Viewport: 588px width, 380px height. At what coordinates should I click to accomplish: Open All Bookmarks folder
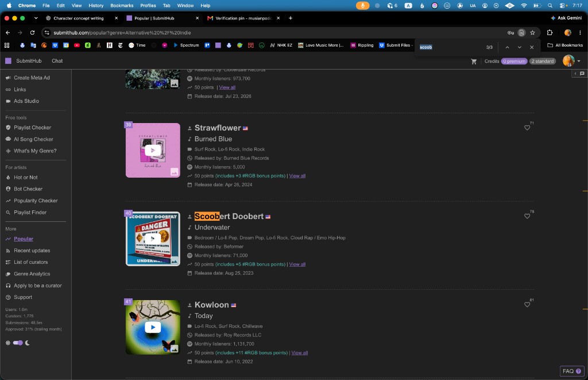(565, 45)
